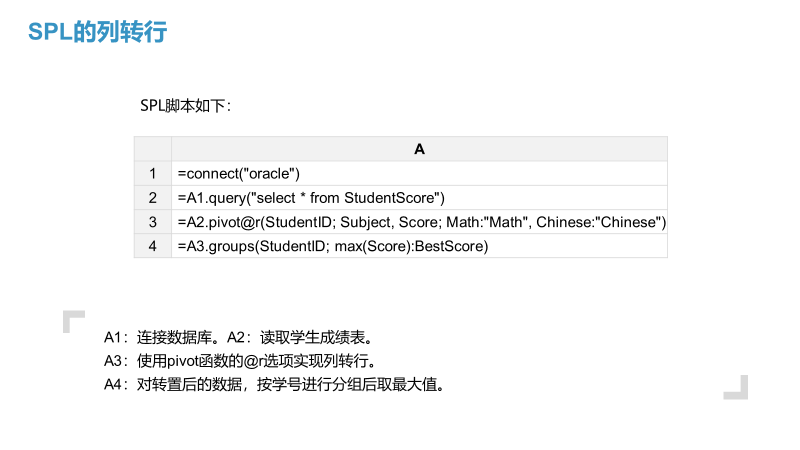Click the slide title "SPL的列转行"

coord(97,32)
